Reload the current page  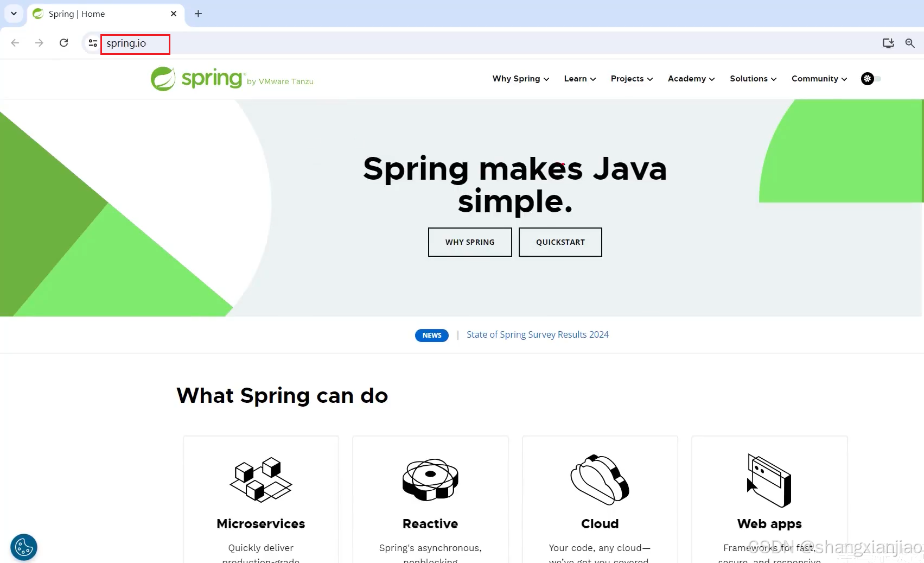pyautogui.click(x=64, y=43)
